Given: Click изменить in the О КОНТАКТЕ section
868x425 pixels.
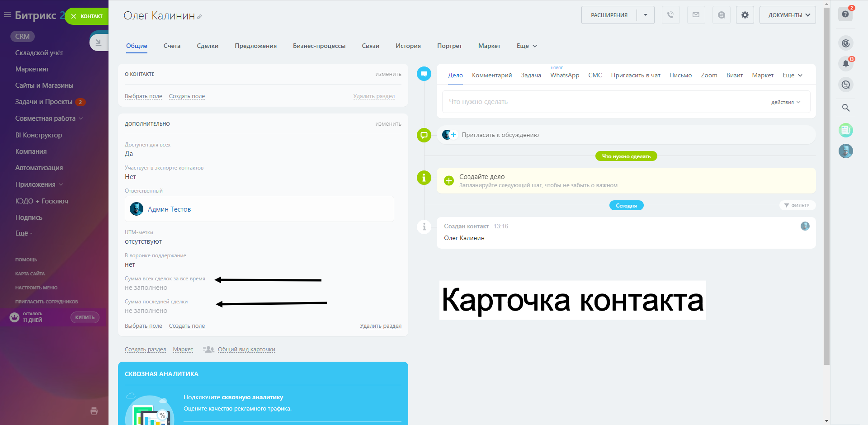Looking at the screenshot, I should tap(388, 74).
